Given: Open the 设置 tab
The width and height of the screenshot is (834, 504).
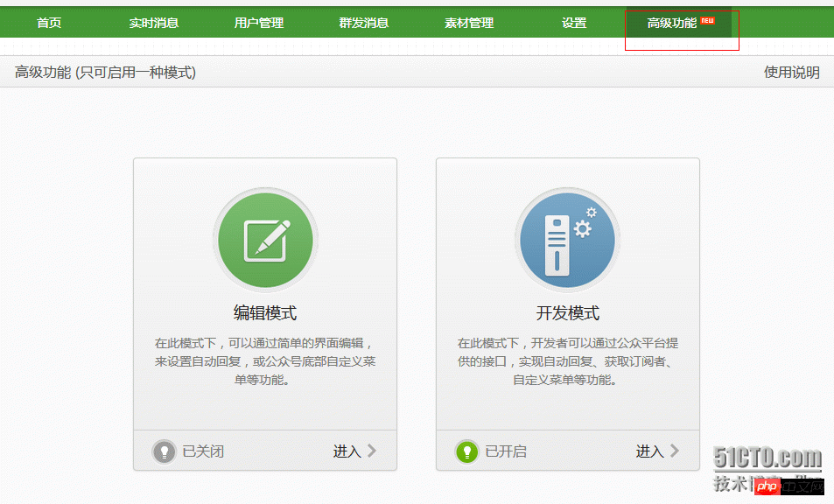Looking at the screenshot, I should tap(574, 23).
